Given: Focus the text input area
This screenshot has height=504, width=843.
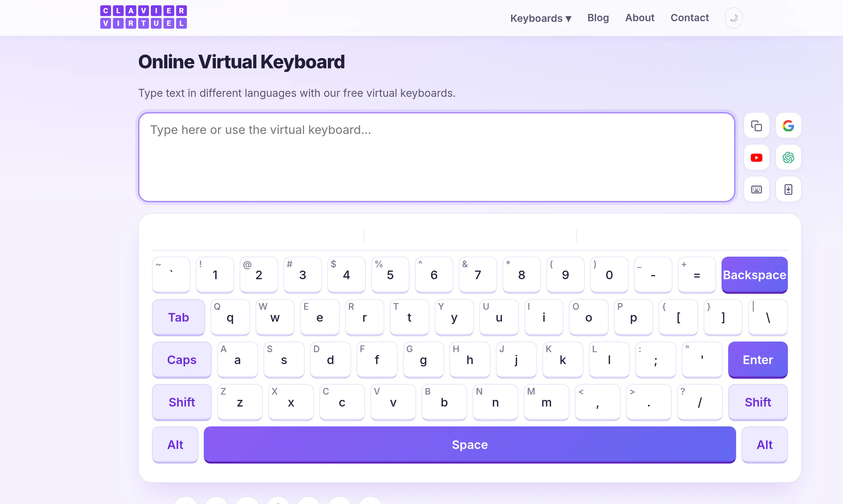Looking at the screenshot, I should click(436, 157).
